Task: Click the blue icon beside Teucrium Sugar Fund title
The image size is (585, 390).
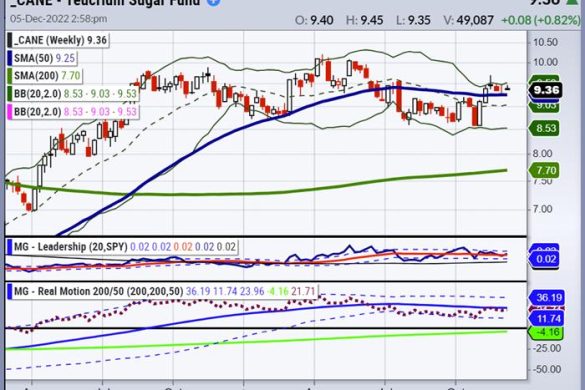Action: point(214,2)
